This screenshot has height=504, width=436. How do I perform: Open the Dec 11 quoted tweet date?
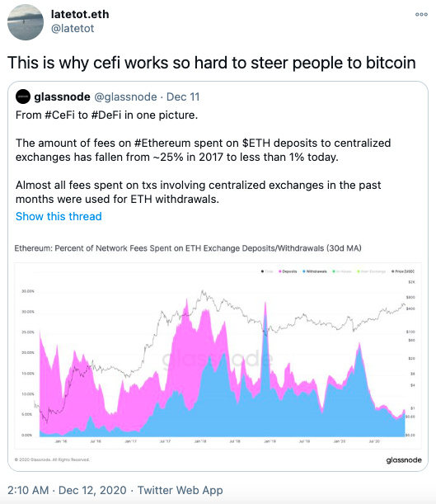click(x=183, y=97)
